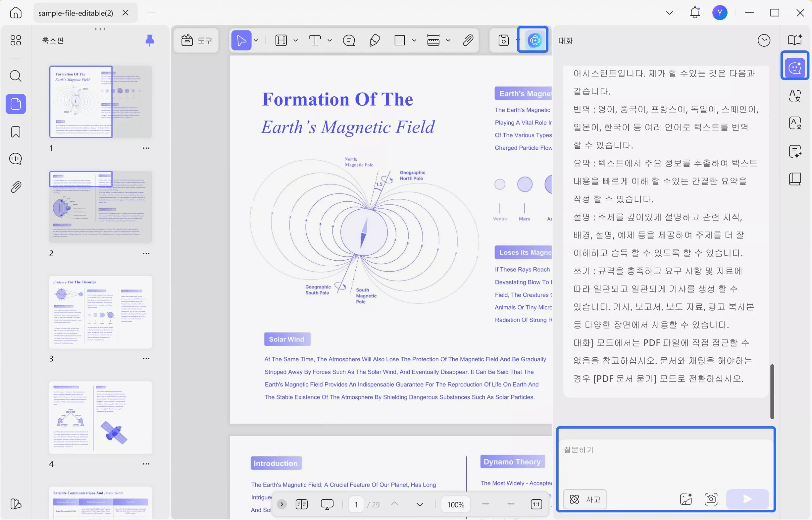Select the cursor selection tool
The image size is (812, 520).
[241, 41]
